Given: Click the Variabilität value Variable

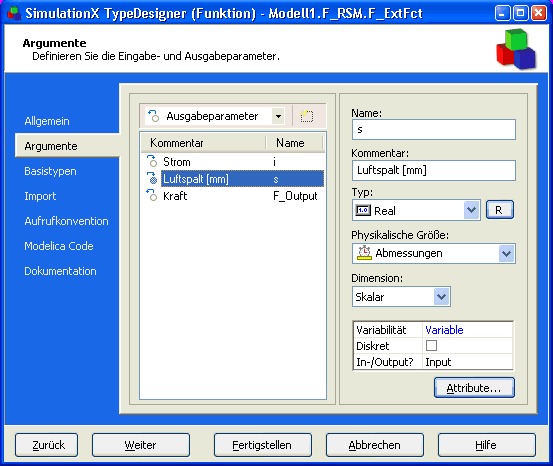Looking at the screenshot, I should click(x=444, y=330).
